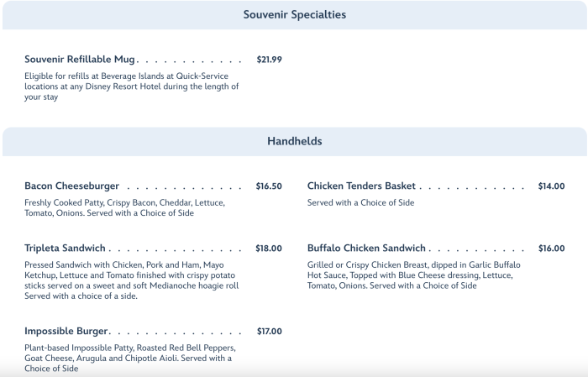Open the Tripleta Sandwich menu item
Image resolution: width=588 pixels, height=377 pixels.
point(66,249)
